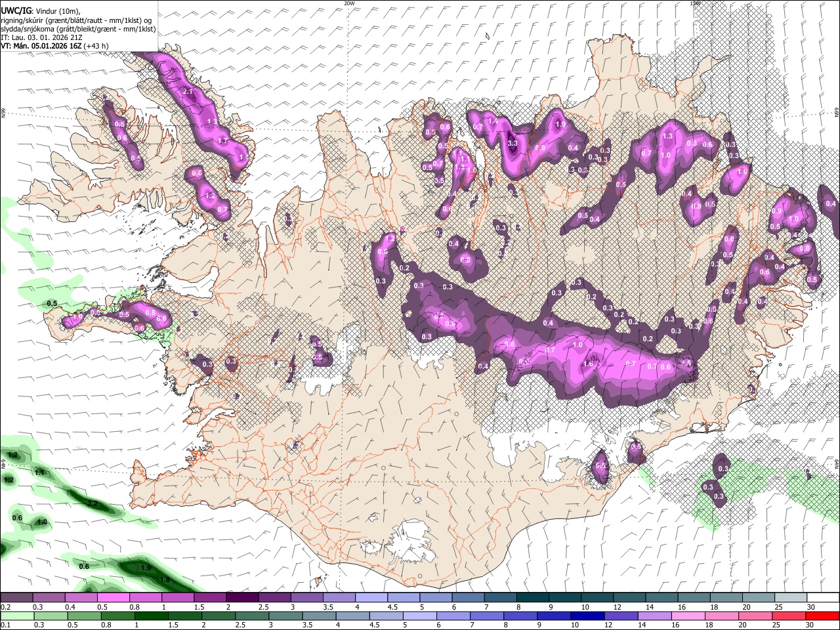This screenshot has height=630, width=840.
Task: Click the violet rain swatch between 12 and 14
Action: pyautogui.click(x=621, y=616)
